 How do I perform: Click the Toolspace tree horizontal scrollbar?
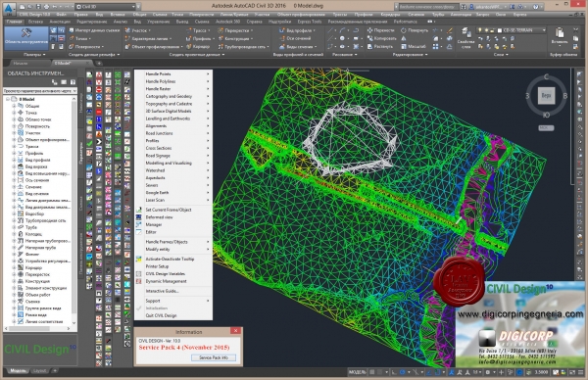[37, 329]
